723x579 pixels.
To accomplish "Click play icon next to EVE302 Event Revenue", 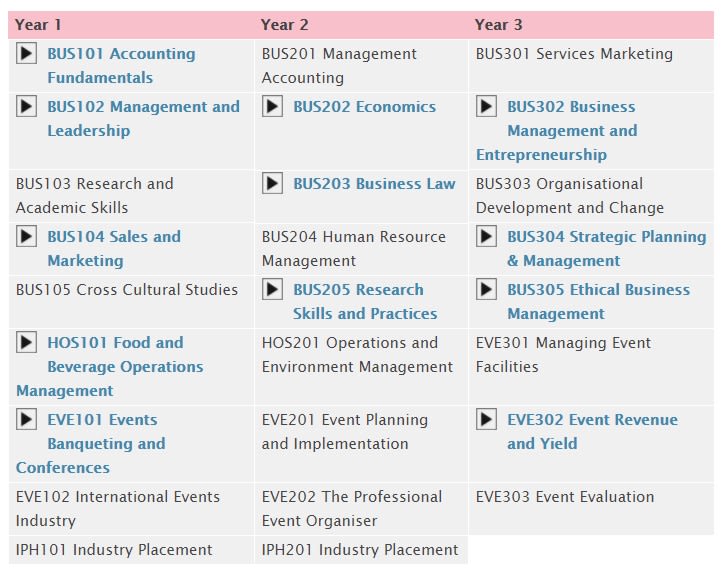I will [x=486, y=419].
